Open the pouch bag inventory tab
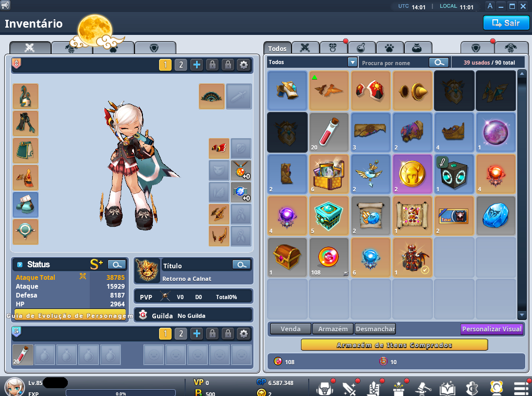The height and width of the screenshot is (396, 532). (x=418, y=48)
